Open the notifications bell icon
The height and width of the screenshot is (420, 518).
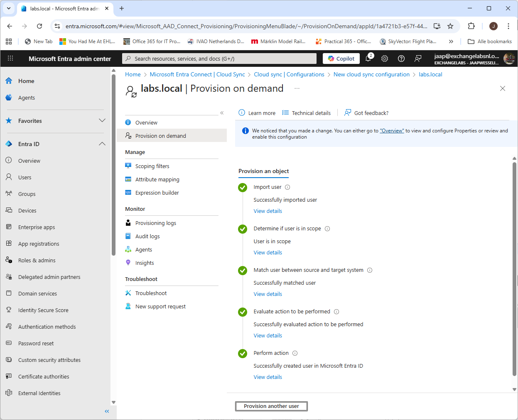coord(368,59)
